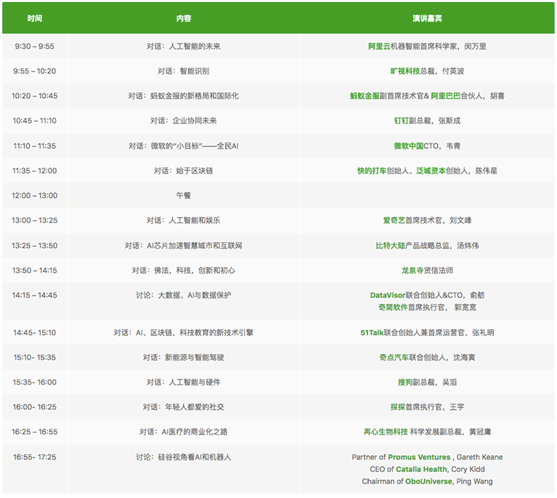Open the 探探 link
Image resolution: width=557 pixels, height=498 pixels.
pos(398,407)
